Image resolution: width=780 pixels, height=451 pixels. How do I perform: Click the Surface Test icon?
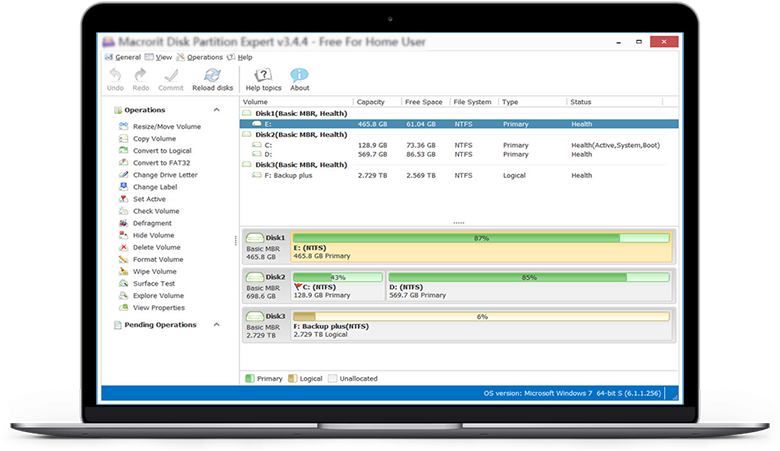click(123, 283)
